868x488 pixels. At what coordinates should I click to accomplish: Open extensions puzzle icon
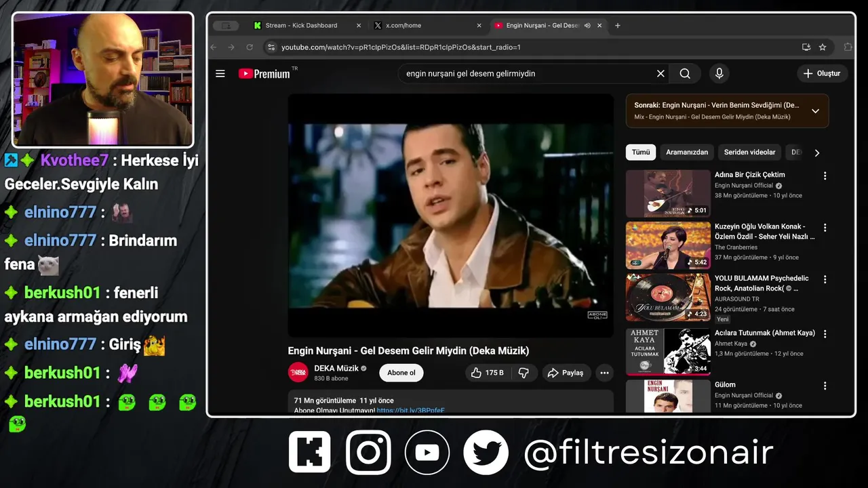pyautogui.click(x=848, y=47)
